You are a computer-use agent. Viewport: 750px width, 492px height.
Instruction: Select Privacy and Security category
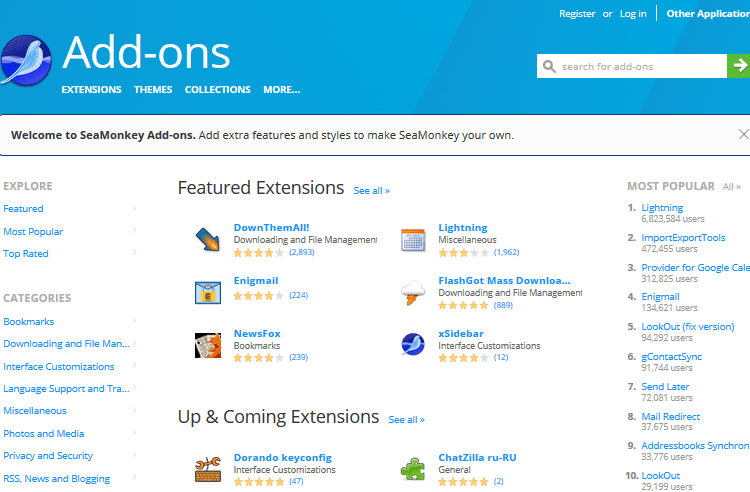pos(48,455)
